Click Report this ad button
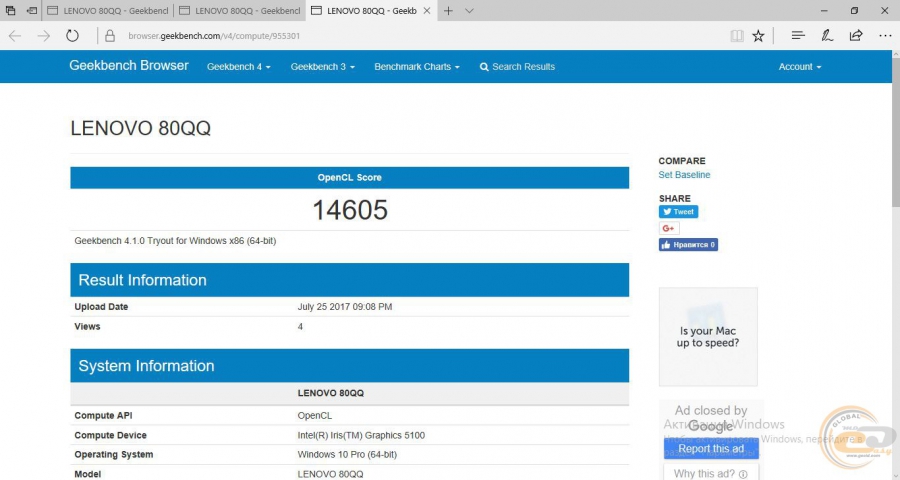 [x=711, y=448]
